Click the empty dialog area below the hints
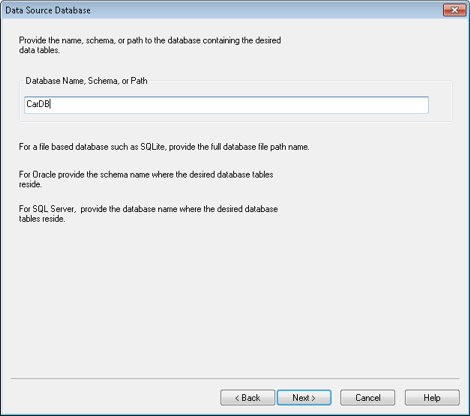 235,300
